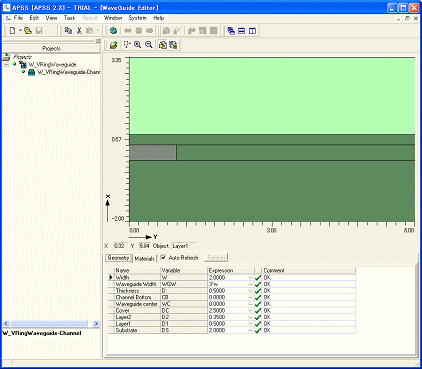The image size is (422, 369).
Task: Click the W_VRingWaveguide-Channel device icon in the tree
Action: [32, 72]
